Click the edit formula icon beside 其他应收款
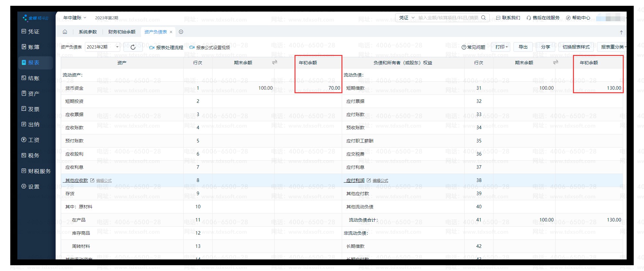Image resolution: width=644 pixels, height=271 pixels. [x=93, y=180]
